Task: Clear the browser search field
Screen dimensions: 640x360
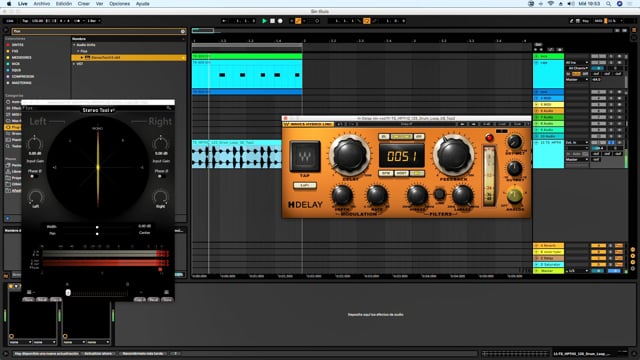Action: (182, 31)
